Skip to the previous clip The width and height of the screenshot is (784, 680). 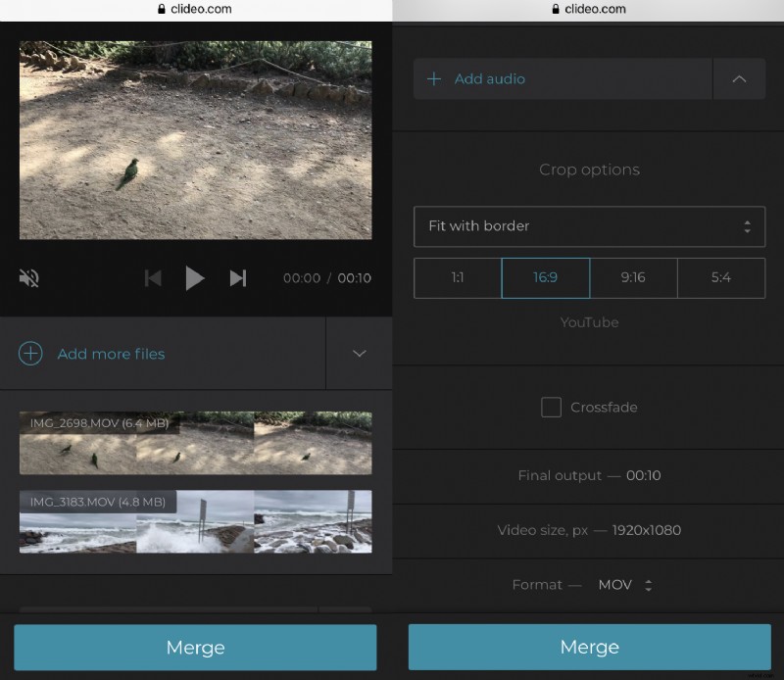click(x=153, y=278)
